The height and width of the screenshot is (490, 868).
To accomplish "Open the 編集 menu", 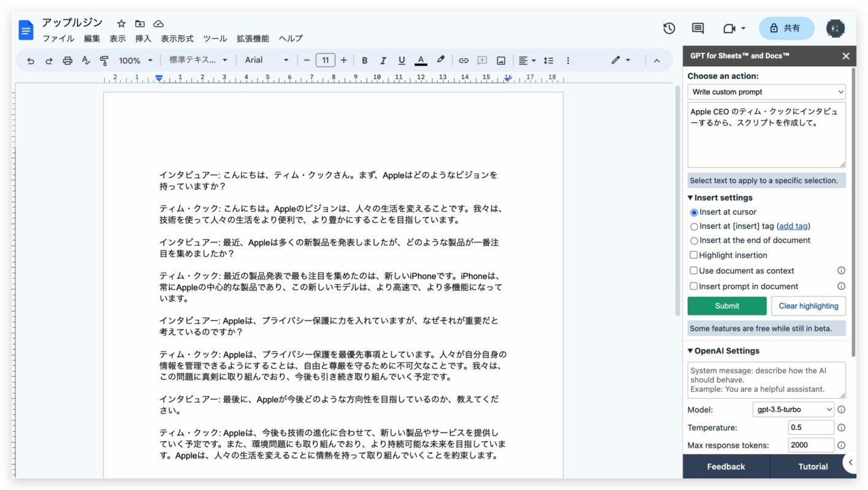I will [x=92, y=39].
